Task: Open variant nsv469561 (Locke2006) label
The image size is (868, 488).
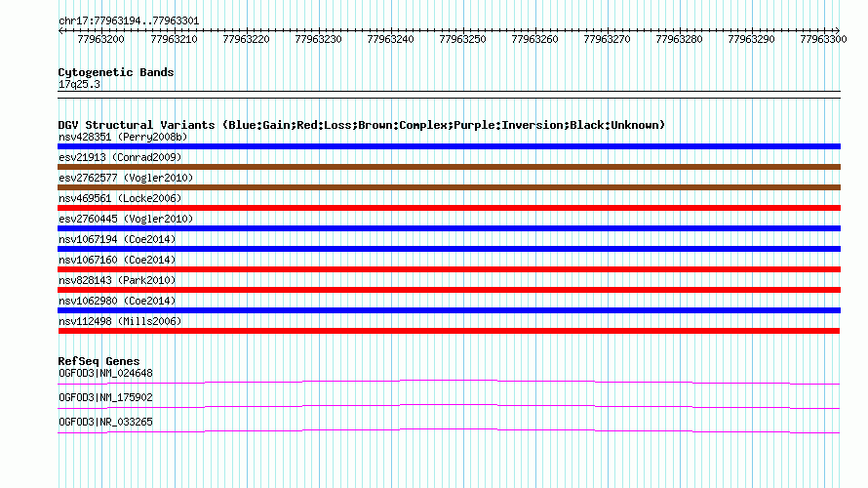Action: click(x=120, y=198)
